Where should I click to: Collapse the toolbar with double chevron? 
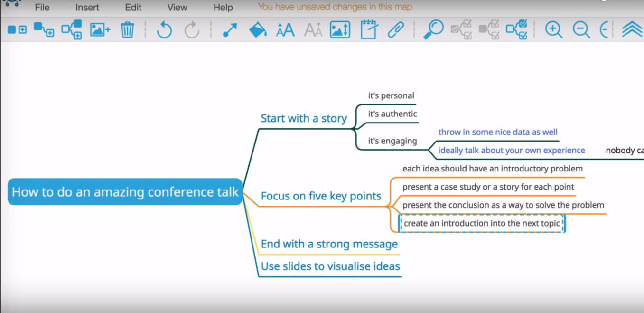pyautogui.click(x=632, y=29)
